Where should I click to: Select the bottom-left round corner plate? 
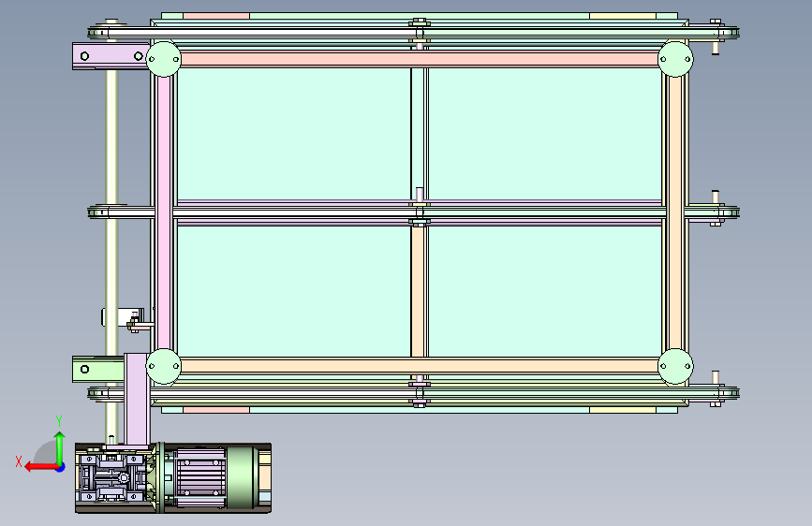coord(164,366)
